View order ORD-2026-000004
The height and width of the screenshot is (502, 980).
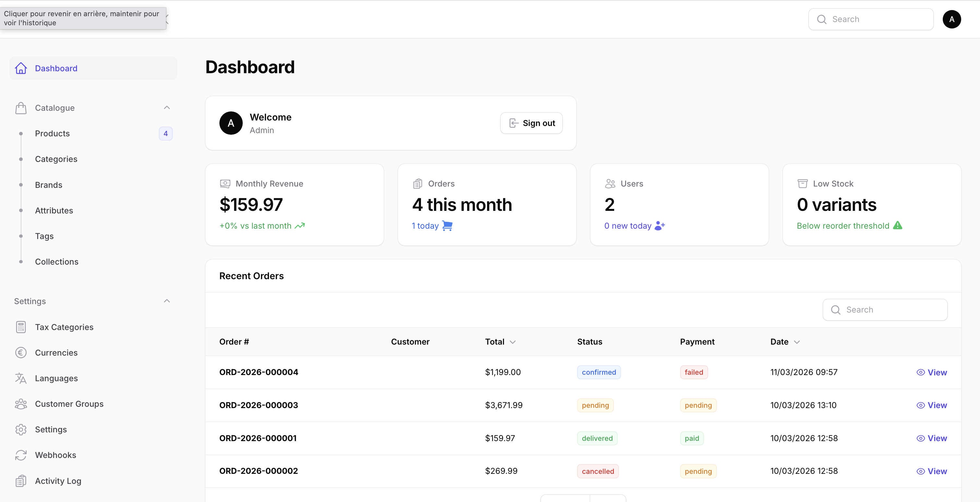tap(931, 372)
